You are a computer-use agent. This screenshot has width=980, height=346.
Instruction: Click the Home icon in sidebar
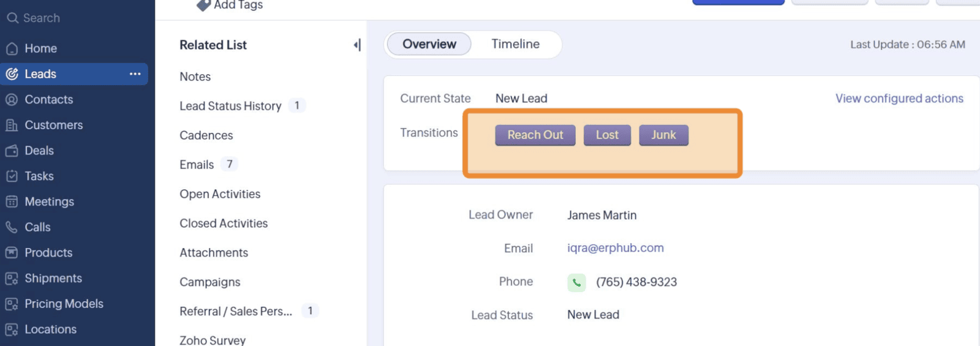[12, 48]
